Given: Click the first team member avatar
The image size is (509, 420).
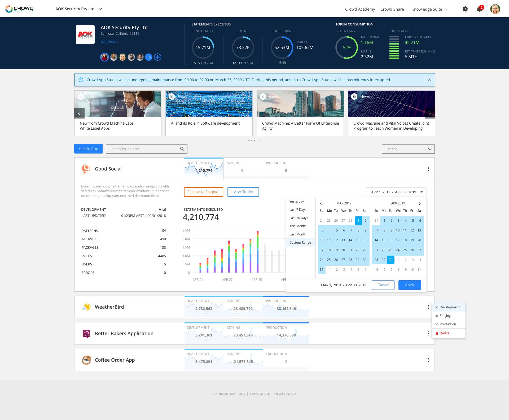Looking at the screenshot, I should pyautogui.click(x=104, y=57).
